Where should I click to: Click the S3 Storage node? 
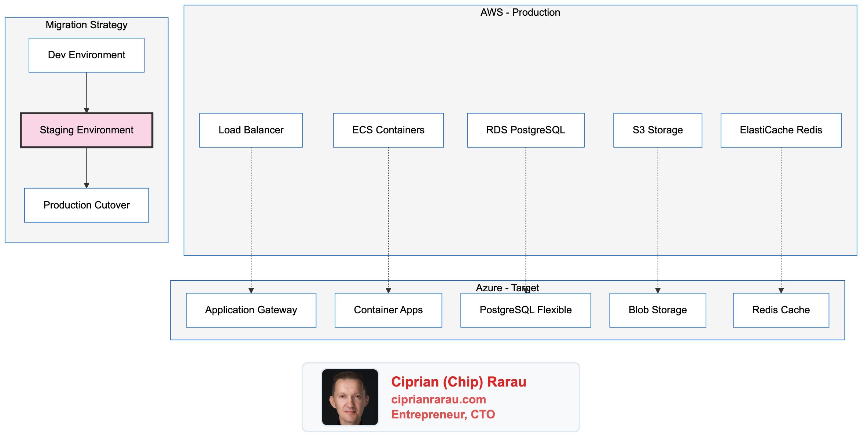coord(658,130)
